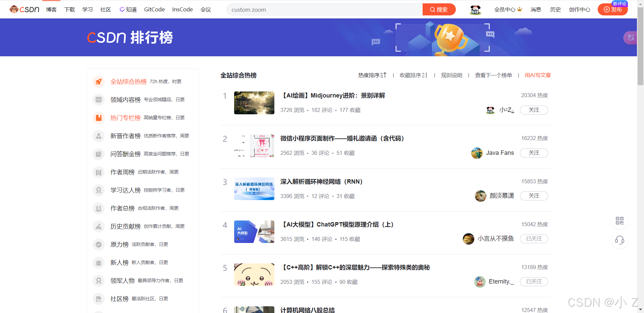
Task: Click the RNN article thumbnail
Action: tap(254, 189)
